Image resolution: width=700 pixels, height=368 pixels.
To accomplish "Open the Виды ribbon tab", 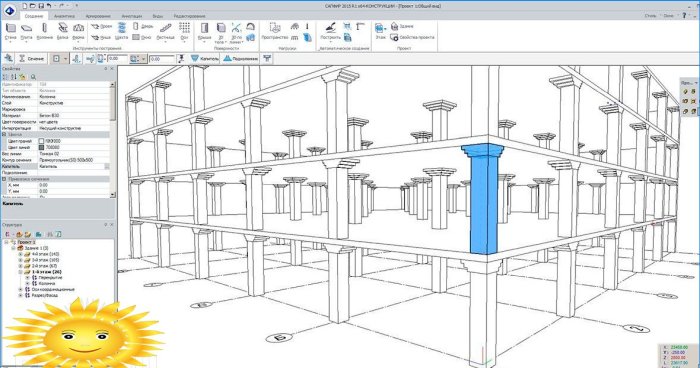I will (x=158, y=16).
